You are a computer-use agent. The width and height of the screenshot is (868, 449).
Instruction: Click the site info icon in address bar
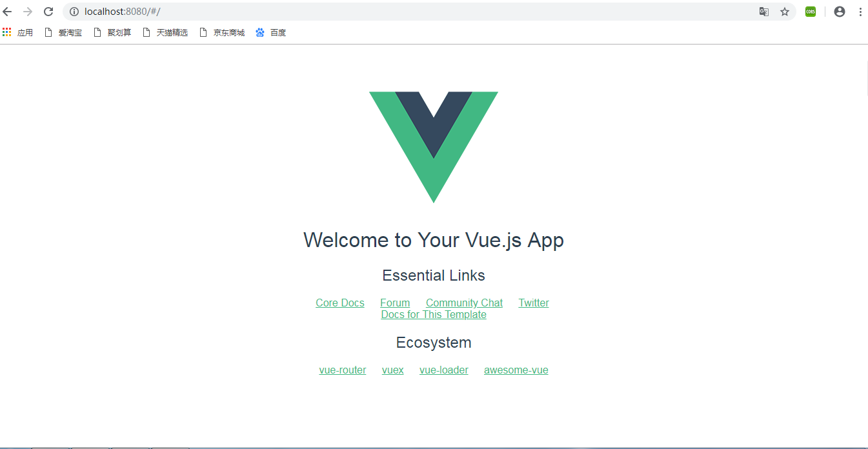(x=74, y=12)
